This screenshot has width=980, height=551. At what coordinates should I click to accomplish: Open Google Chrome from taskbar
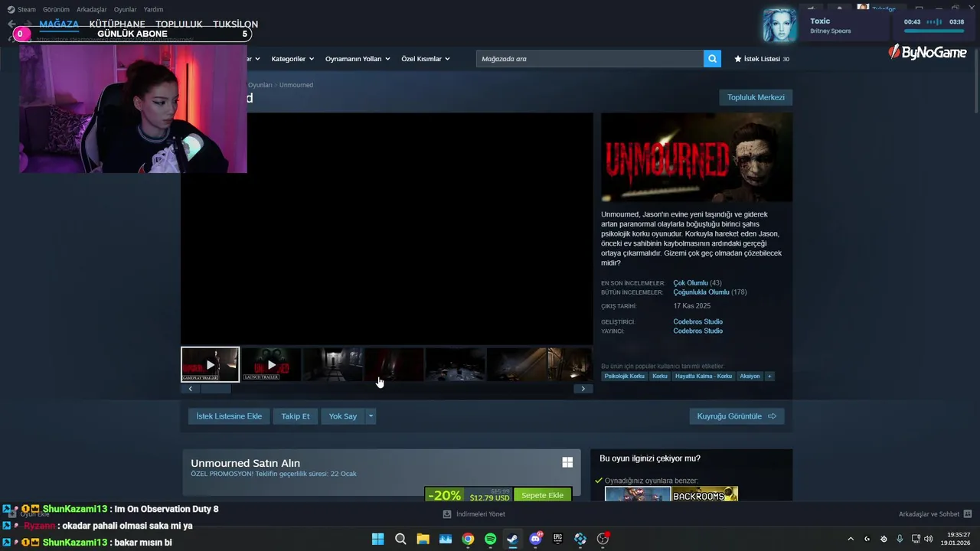pyautogui.click(x=468, y=539)
